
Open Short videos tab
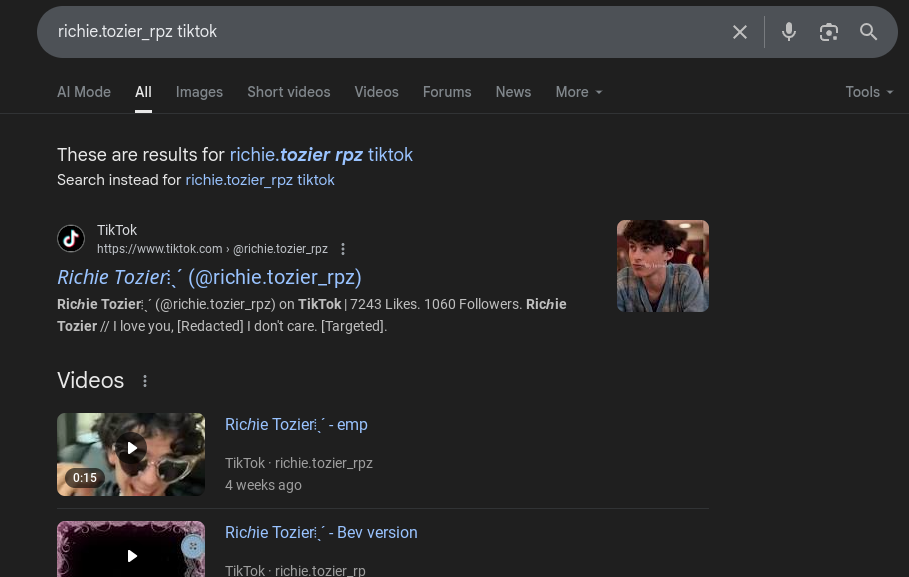289,92
